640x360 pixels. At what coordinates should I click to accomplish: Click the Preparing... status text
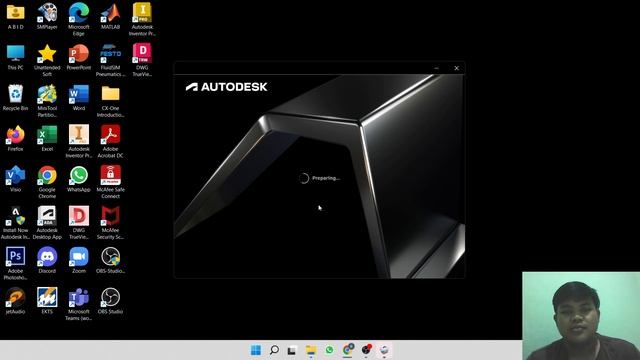(x=326, y=178)
